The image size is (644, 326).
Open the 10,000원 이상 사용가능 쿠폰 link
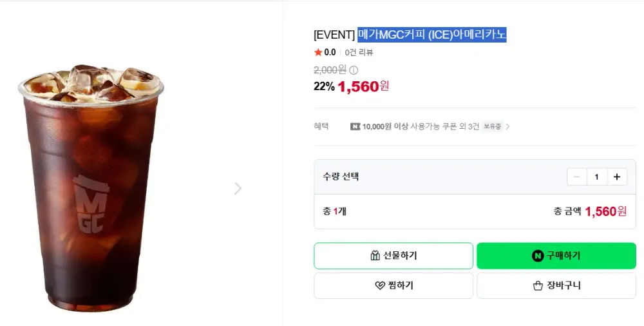point(421,127)
